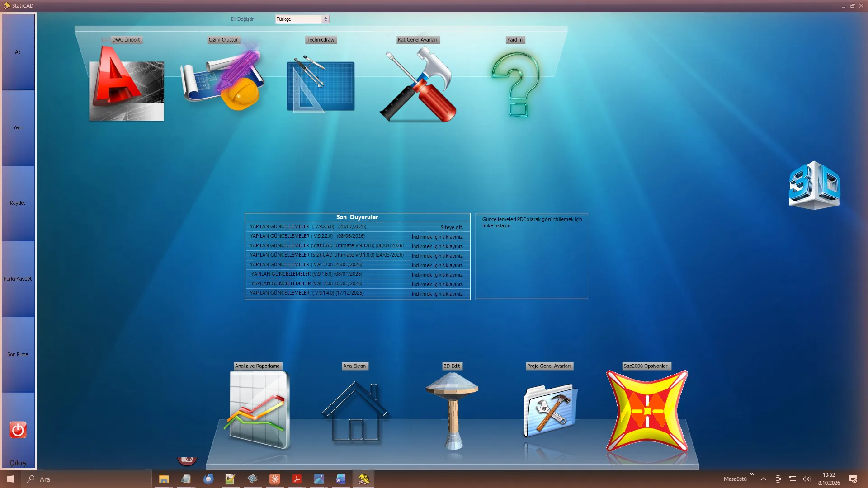The width and height of the screenshot is (868, 488).
Task: Click the download link for V.9.1.6.0 update
Action: 437,275
